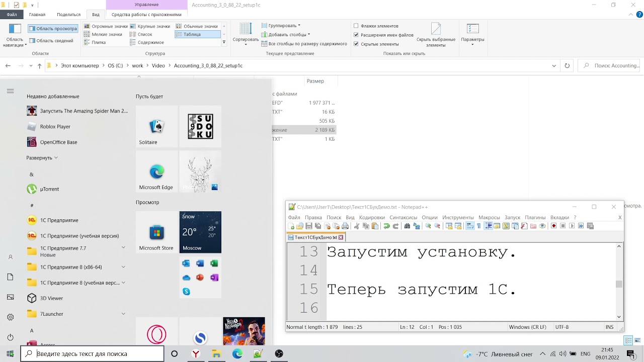Click the Save icon in Notepad++ toolbar
Viewport: 644px width, 362px height.
pyautogui.click(x=309, y=226)
